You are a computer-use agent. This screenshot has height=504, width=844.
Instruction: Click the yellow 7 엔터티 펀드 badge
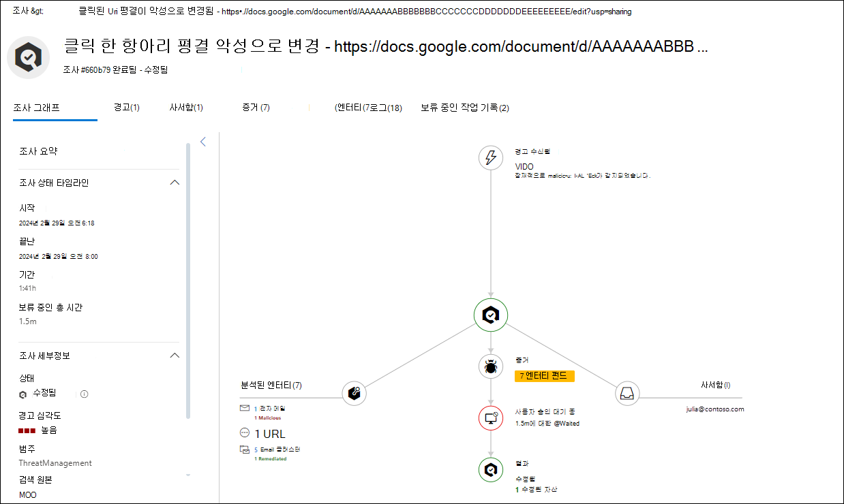pos(545,376)
